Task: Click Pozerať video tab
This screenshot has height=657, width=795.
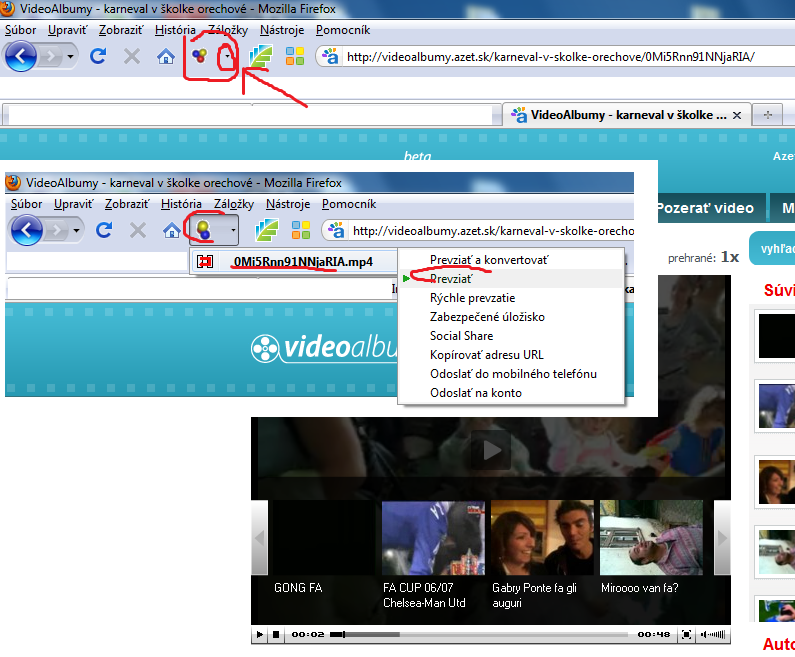Action: (x=711, y=208)
